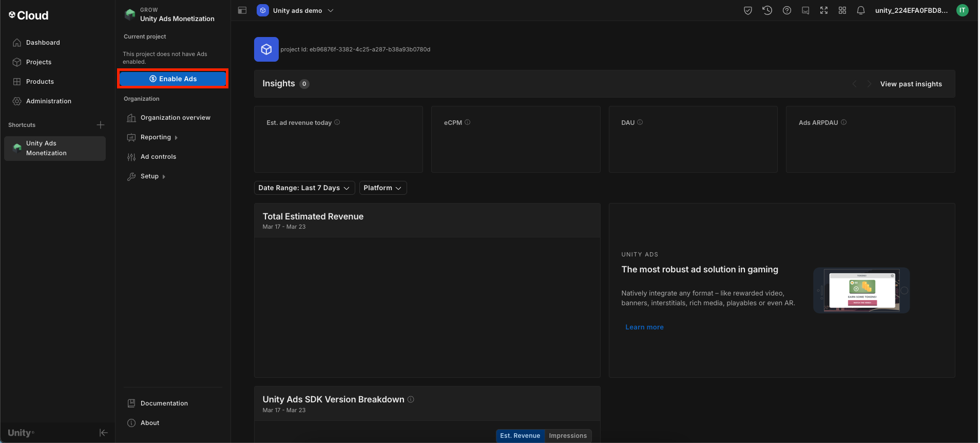Open the help question mark icon
The width and height of the screenshot is (980, 443).
[787, 10]
